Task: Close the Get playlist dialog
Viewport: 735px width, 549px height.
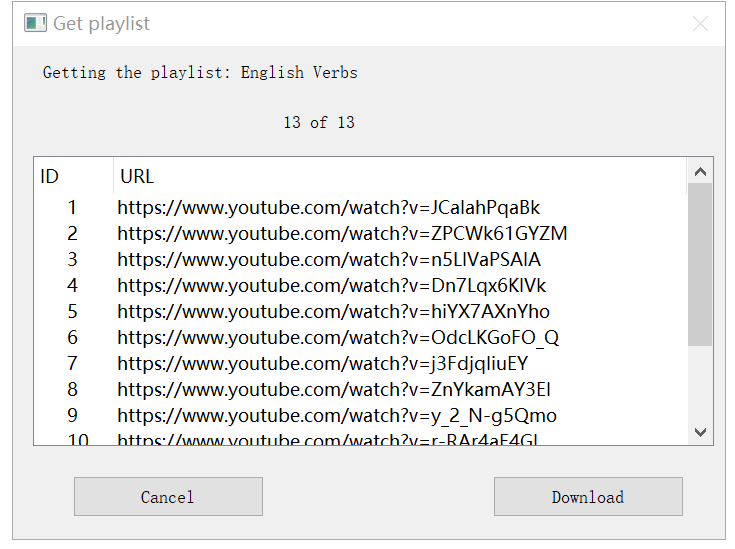Action: coord(700,23)
